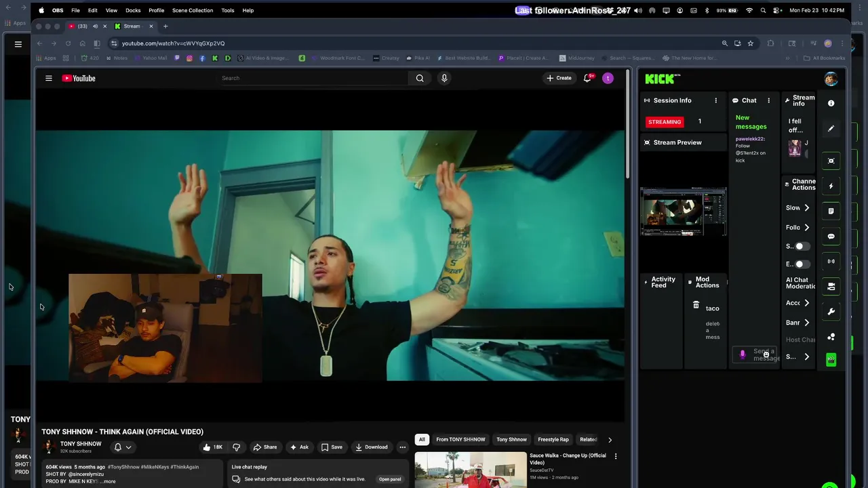
Task: Click Kick sidebar broadcast signal icon
Action: coord(831,261)
